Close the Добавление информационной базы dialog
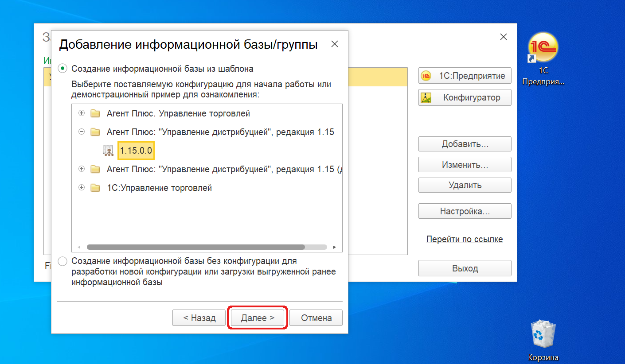 click(x=335, y=44)
